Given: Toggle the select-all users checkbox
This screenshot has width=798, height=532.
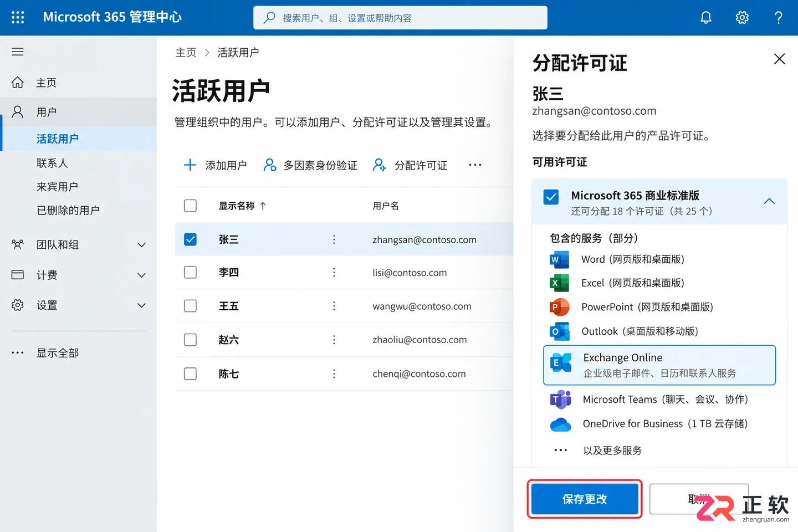Looking at the screenshot, I should pos(190,206).
